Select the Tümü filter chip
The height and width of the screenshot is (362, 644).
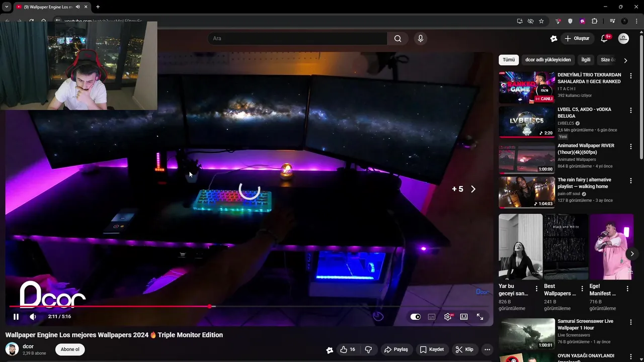pyautogui.click(x=509, y=60)
